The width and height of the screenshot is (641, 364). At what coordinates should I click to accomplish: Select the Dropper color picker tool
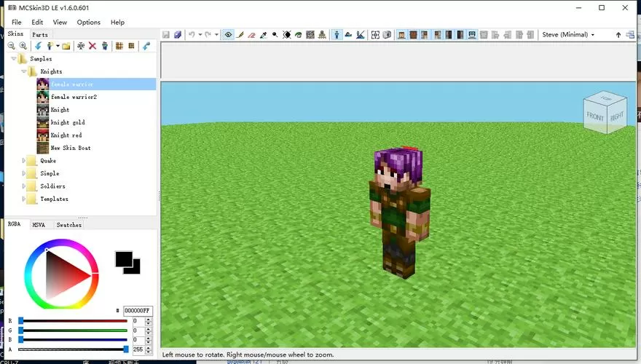click(264, 35)
